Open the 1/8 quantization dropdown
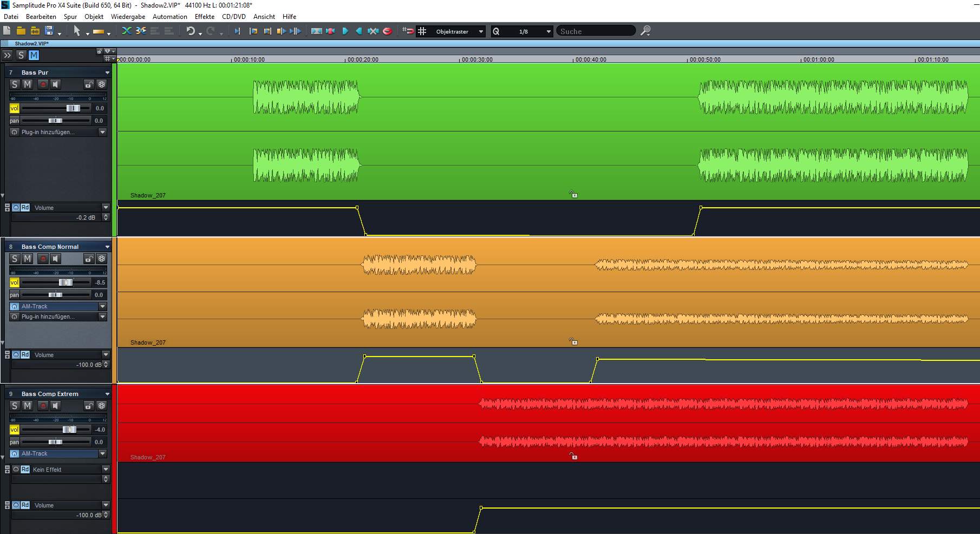The height and width of the screenshot is (534, 980). pyautogui.click(x=548, y=31)
